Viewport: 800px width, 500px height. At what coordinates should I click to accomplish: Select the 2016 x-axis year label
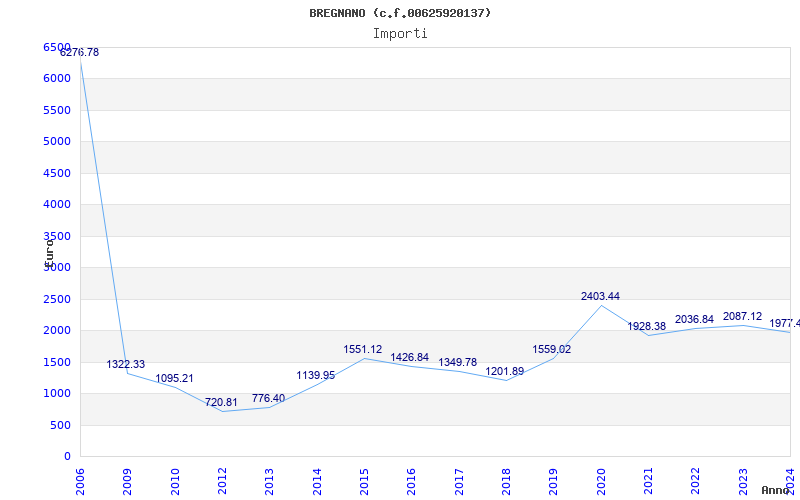tap(412, 479)
